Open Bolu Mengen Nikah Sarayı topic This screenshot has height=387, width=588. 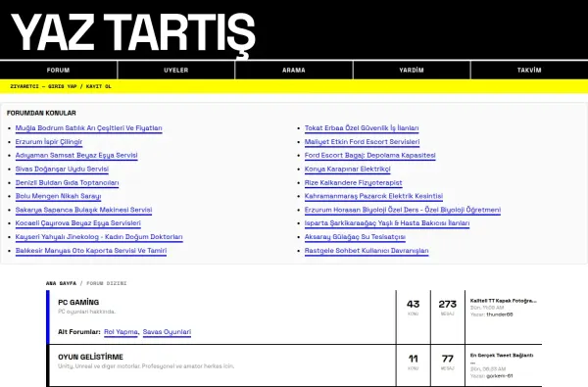coord(58,196)
